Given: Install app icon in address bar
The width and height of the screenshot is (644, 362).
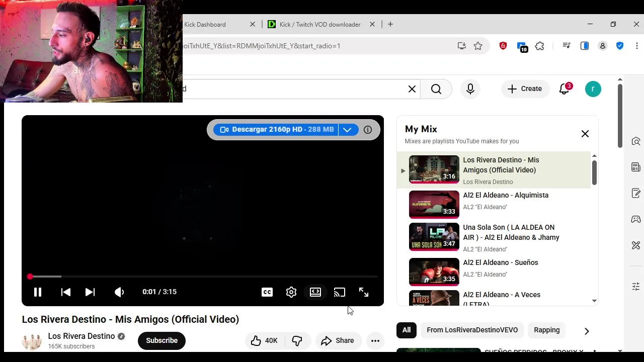Looking at the screenshot, I should [x=462, y=46].
